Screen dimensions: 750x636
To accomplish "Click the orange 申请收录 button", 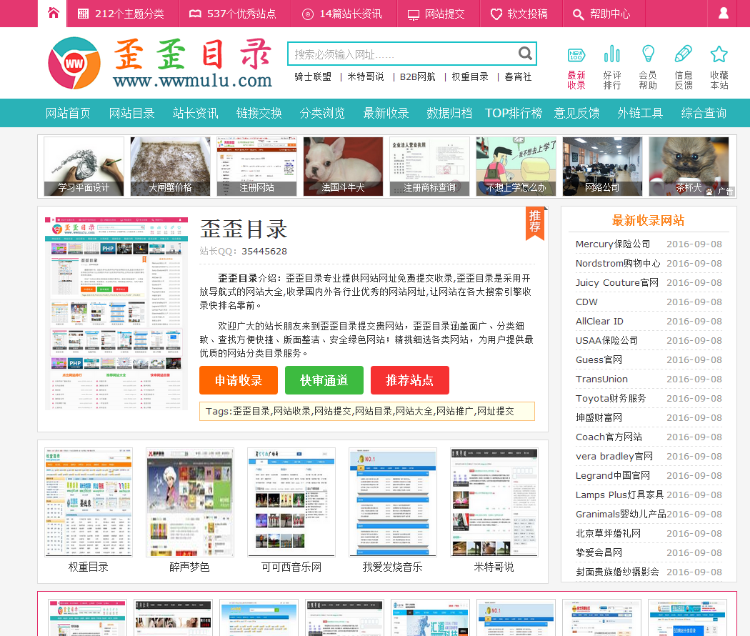I will 239,380.
